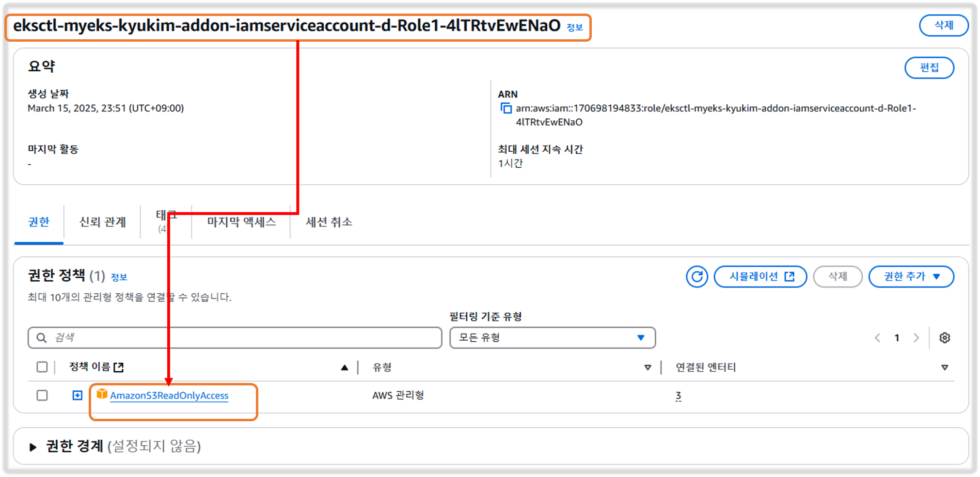Select all policies header checkbox

[x=42, y=367]
